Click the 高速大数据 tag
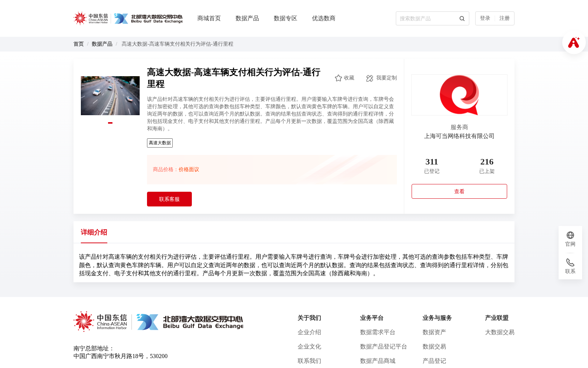This screenshot has height=368, width=588. click(160, 143)
